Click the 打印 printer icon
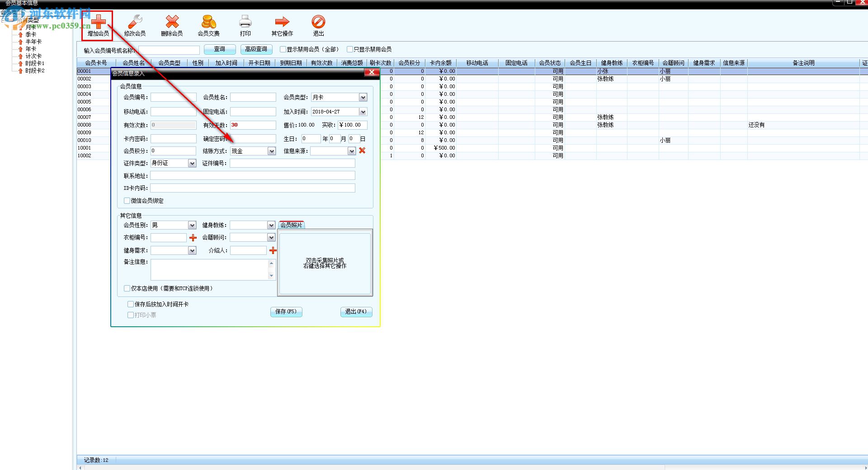Viewport: 868px width, 470px height. pos(245,22)
